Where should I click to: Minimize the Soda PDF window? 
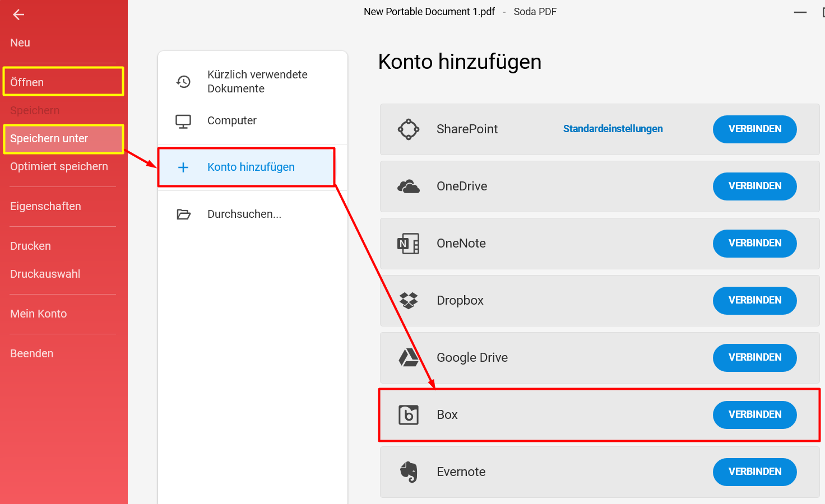800,12
